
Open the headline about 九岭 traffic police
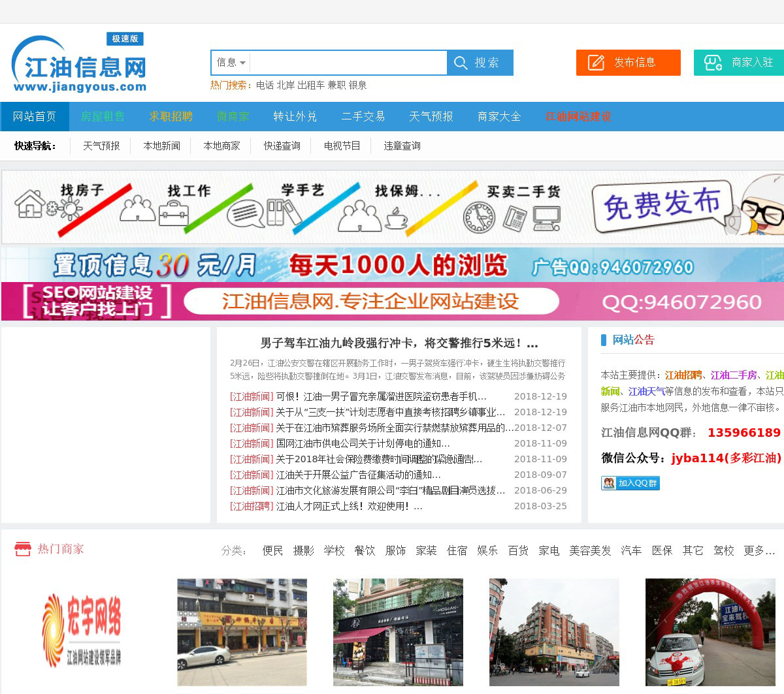tap(399, 343)
